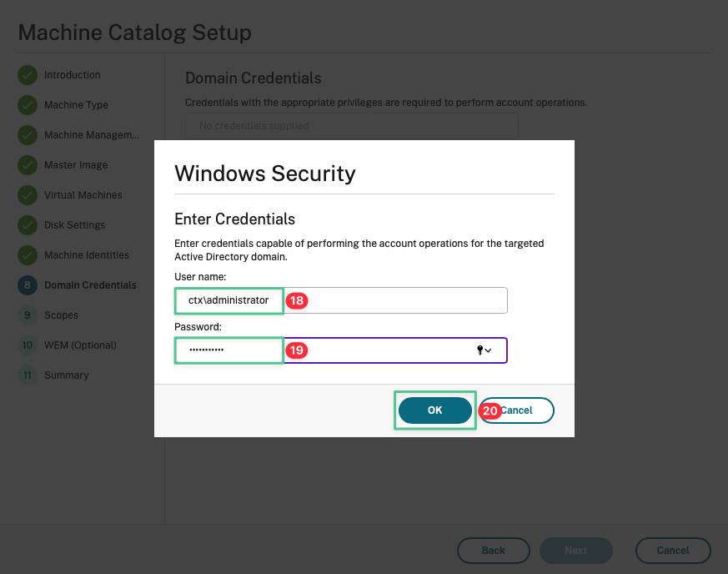Click the step 11 Summary number icon
This screenshot has height=574, width=728.
pos(28,375)
